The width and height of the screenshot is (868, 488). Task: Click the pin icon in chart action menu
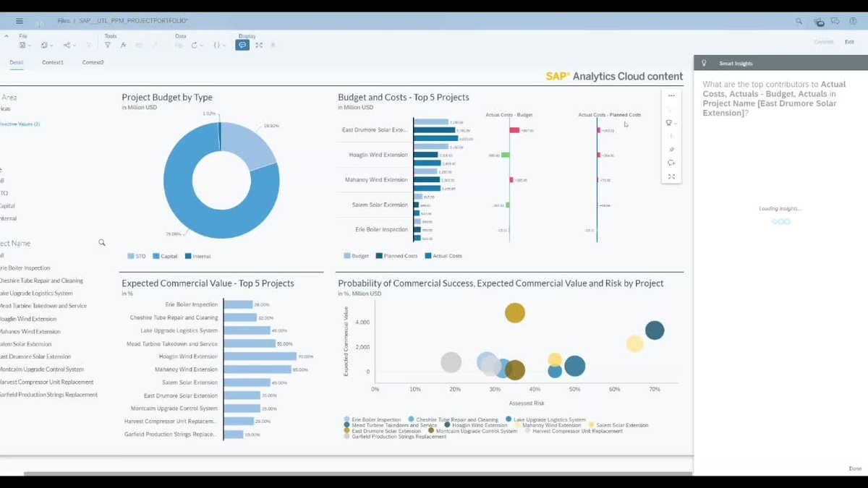point(671,150)
